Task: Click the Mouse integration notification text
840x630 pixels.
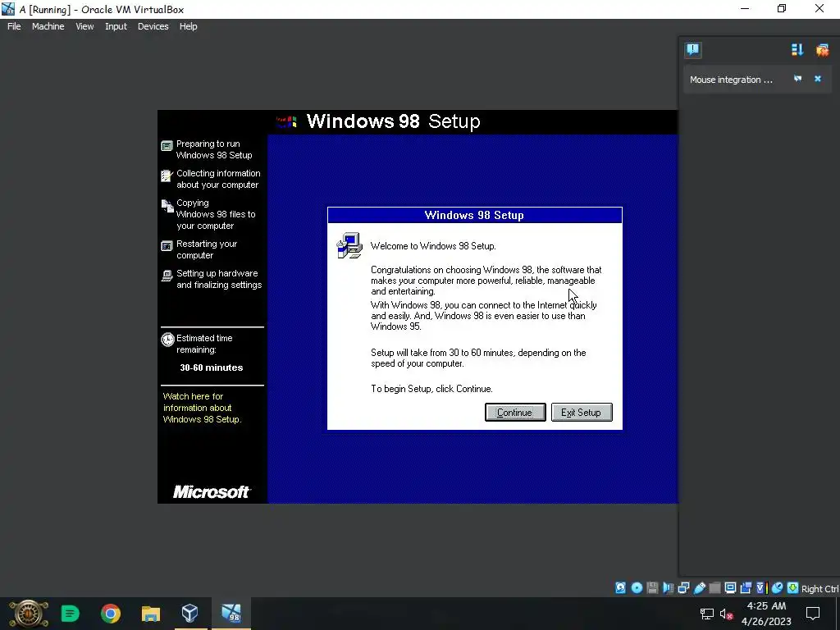Action: pos(731,80)
